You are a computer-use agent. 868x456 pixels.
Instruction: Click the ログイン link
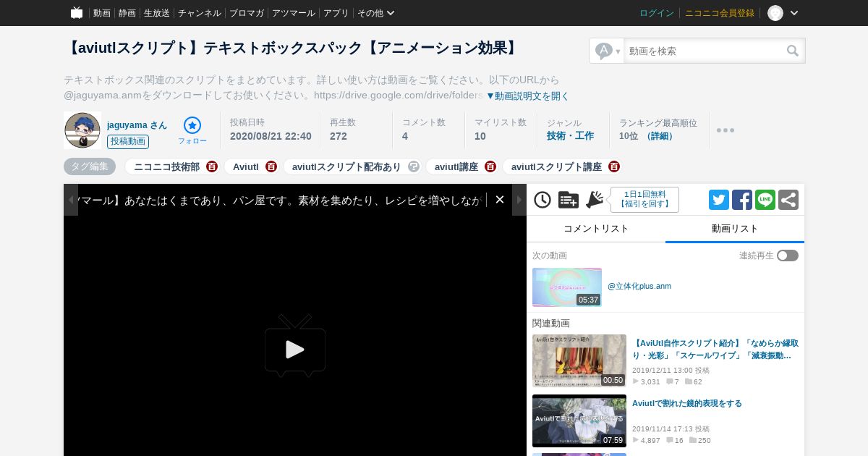point(657,13)
